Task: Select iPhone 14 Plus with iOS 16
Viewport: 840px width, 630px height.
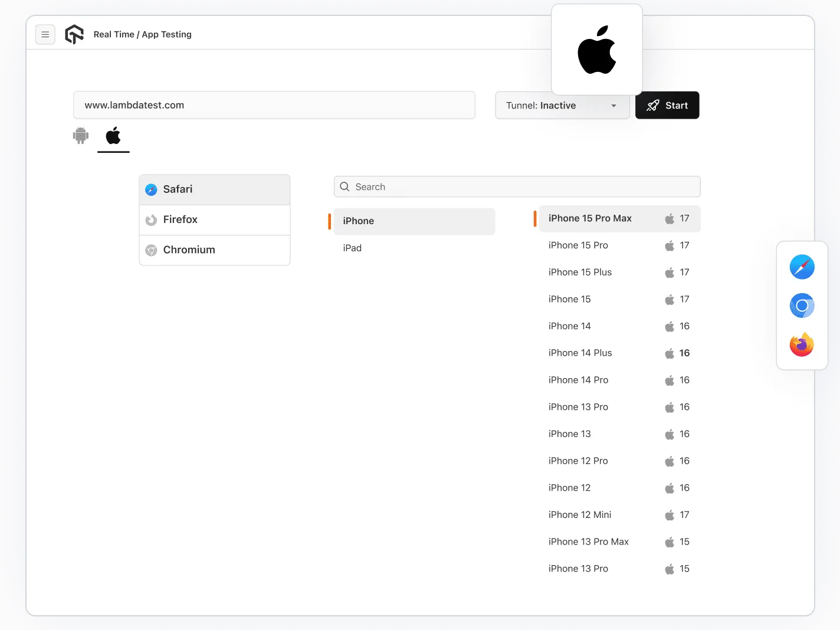Action: (x=618, y=353)
